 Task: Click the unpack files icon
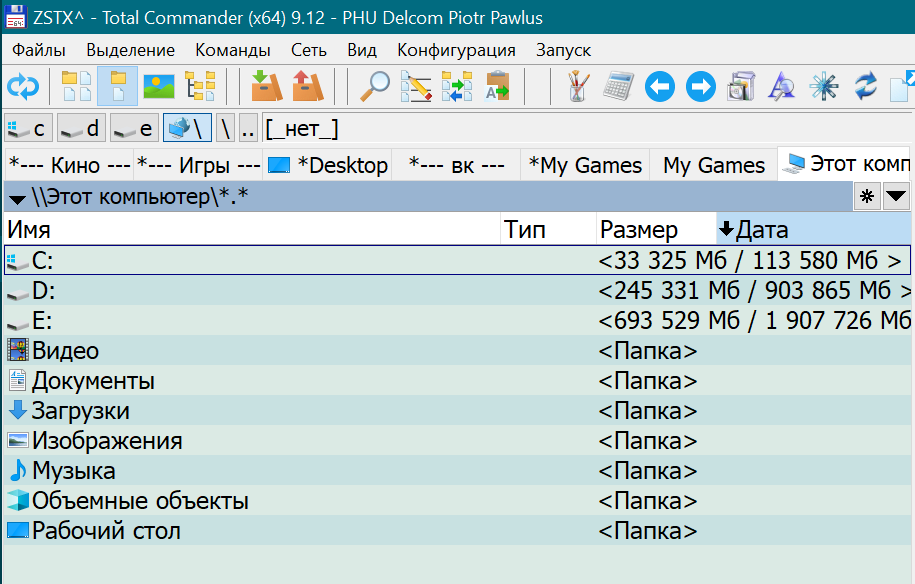307,87
